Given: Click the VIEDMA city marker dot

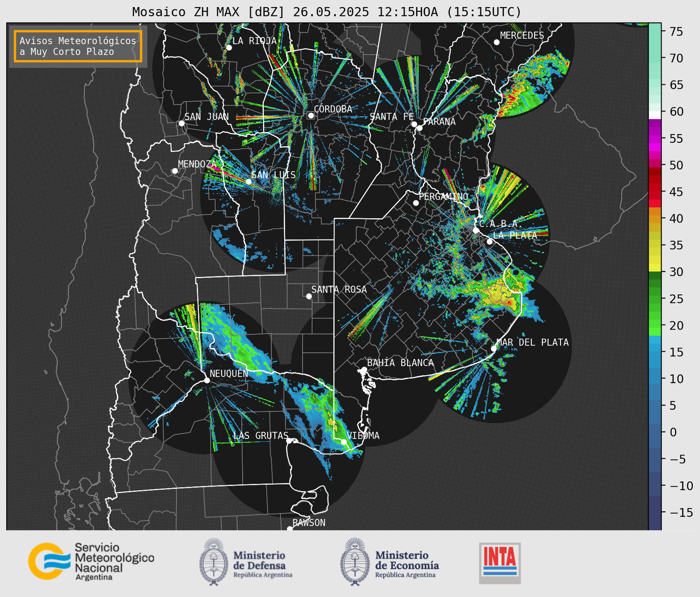Looking at the screenshot, I should [x=344, y=442].
